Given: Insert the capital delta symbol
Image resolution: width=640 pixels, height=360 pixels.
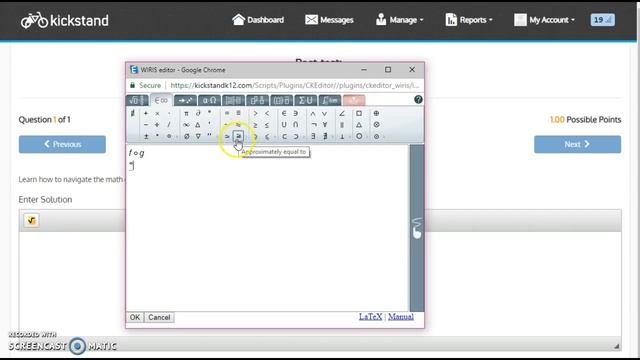Looking at the screenshot, I should pos(198,124).
